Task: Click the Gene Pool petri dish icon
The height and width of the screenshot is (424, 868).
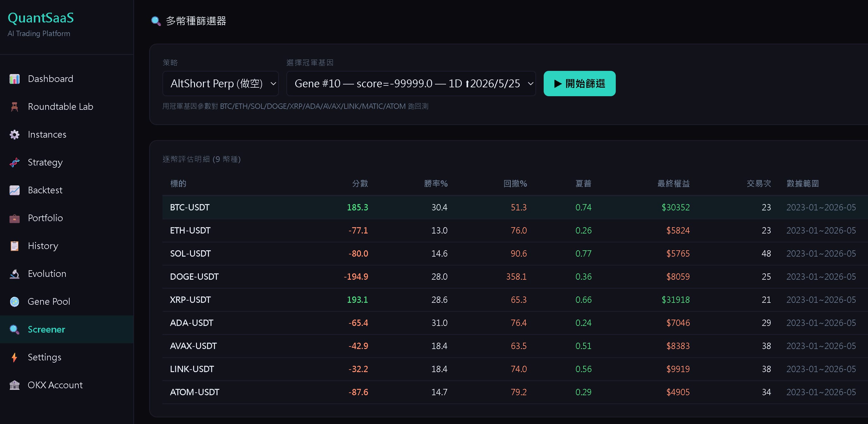Action: (15, 302)
